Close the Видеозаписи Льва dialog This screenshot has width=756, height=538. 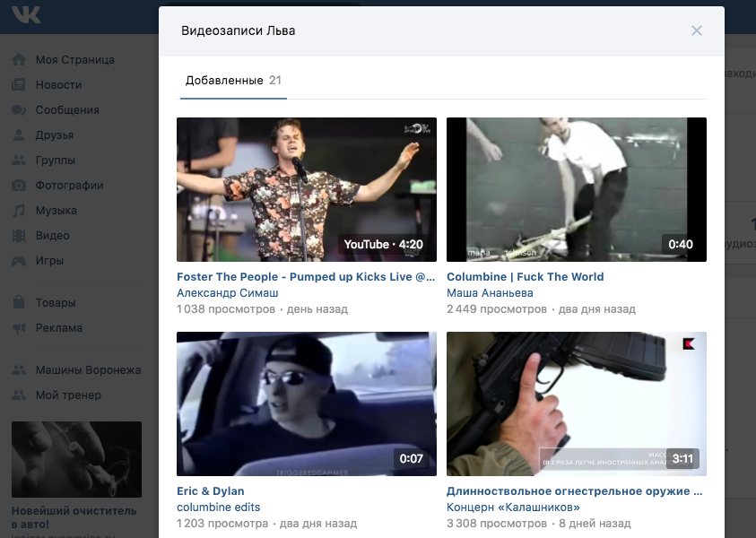click(697, 30)
